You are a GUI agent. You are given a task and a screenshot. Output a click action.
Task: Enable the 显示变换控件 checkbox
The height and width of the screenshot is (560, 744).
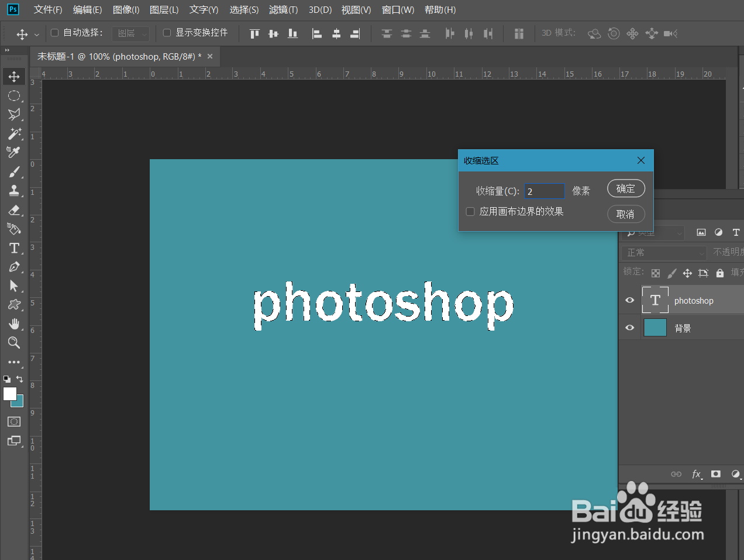167,33
